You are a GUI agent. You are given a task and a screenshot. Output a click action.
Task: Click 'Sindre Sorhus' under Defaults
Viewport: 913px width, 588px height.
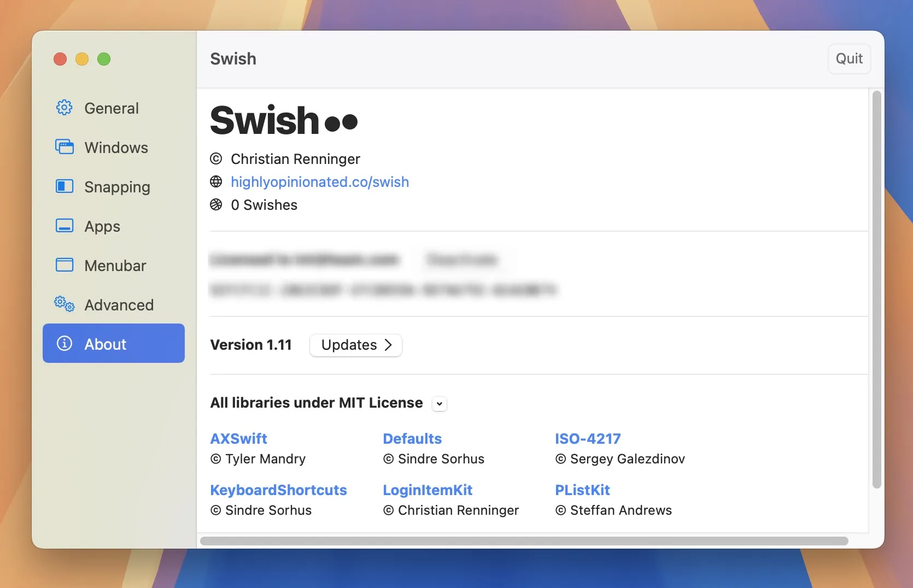[441, 459]
